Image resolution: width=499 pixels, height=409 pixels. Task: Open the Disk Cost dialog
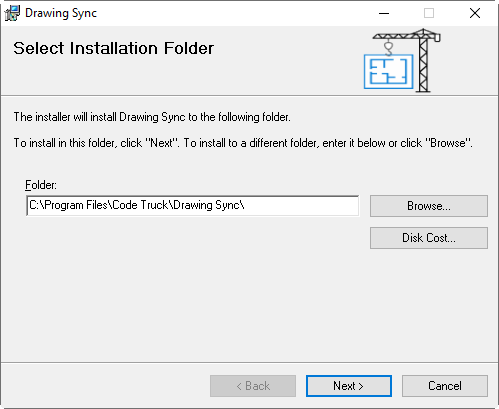pos(429,238)
